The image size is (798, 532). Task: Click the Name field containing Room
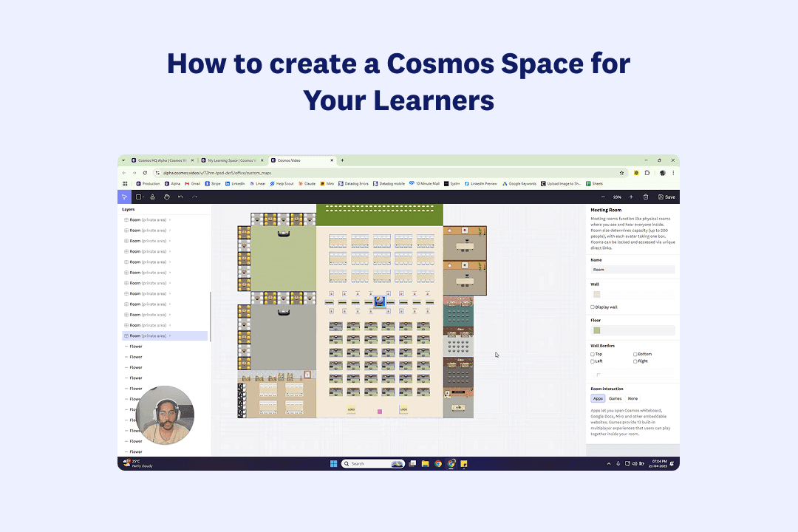(x=632, y=269)
